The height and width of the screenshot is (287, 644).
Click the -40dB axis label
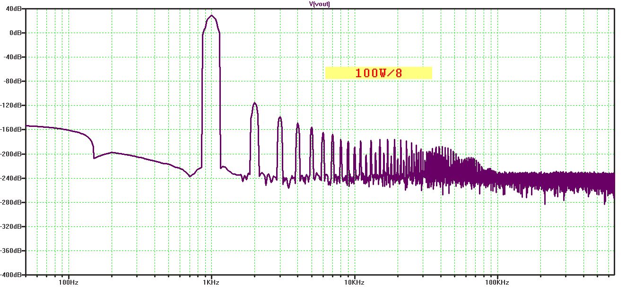13,57
